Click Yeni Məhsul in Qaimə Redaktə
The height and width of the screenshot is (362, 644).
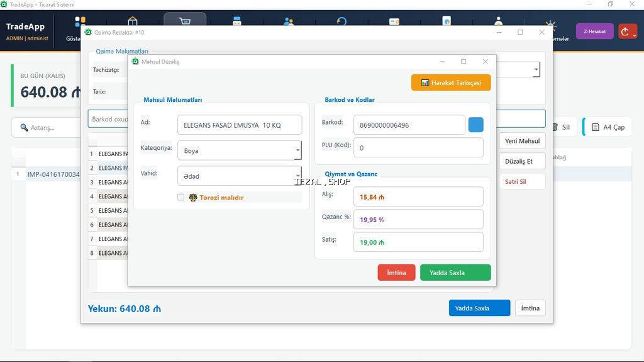522,141
